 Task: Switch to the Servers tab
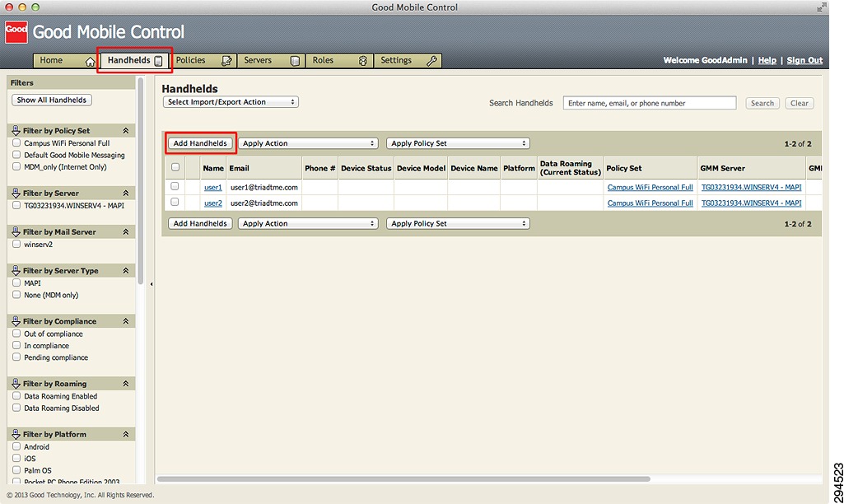(271, 61)
